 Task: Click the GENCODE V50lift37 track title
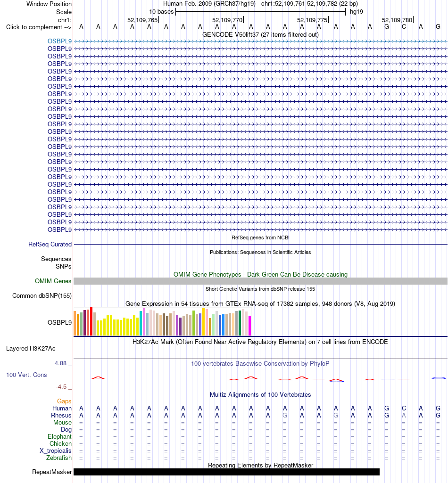(x=260, y=34)
